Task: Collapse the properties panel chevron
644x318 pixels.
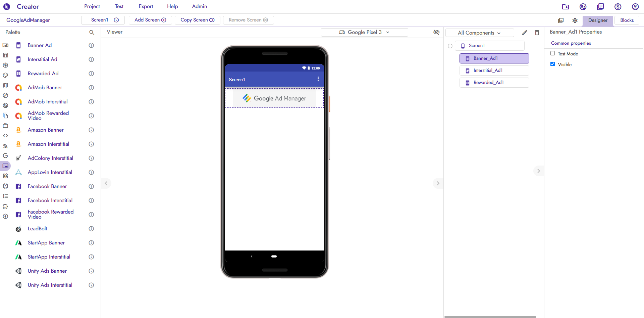Action: coord(539,171)
